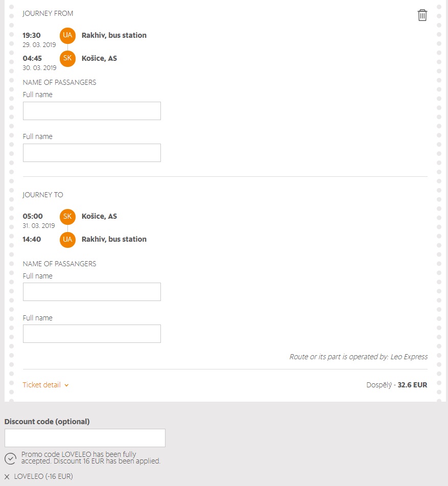The width and height of the screenshot is (448, 486).
Task: Focus first Full name field under Journey To
Action: pos(92,292)
